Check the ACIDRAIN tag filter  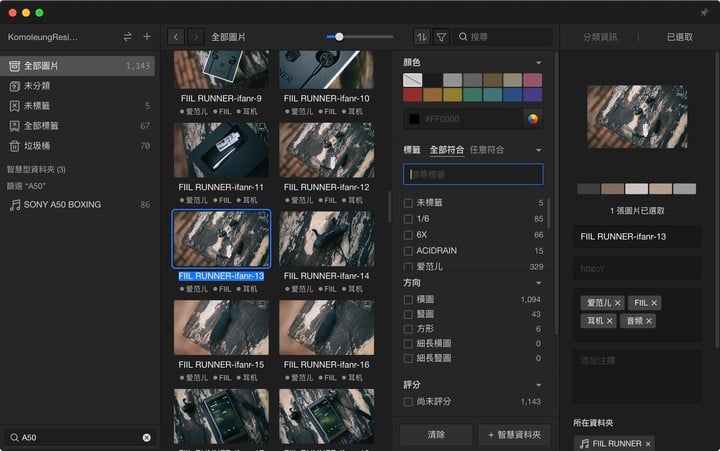click(x=408, y=251)
